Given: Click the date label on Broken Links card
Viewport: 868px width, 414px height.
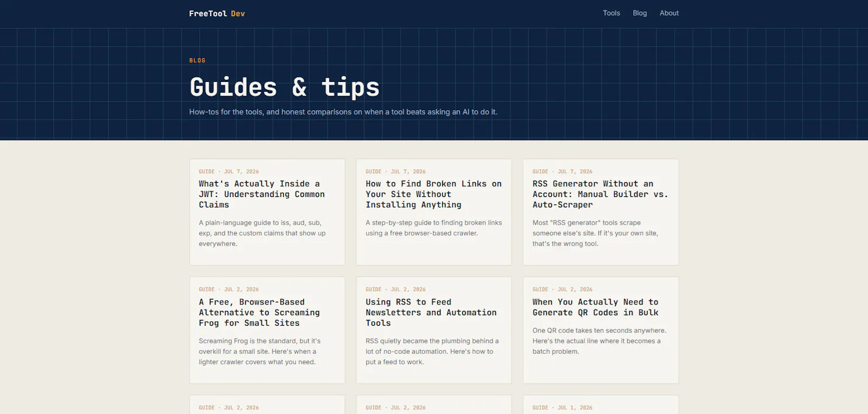Looking at the screenshot, I should [395, 171].
